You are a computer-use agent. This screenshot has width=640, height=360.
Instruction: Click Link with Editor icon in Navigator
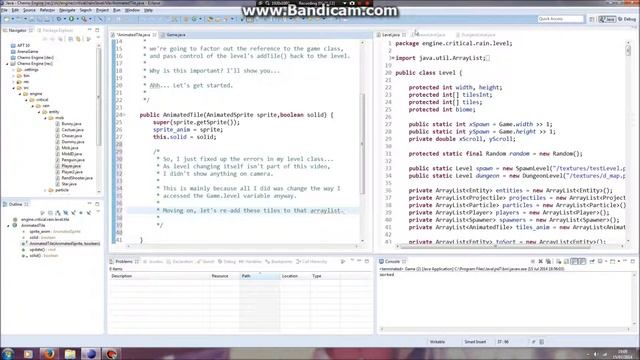point(78,39)
